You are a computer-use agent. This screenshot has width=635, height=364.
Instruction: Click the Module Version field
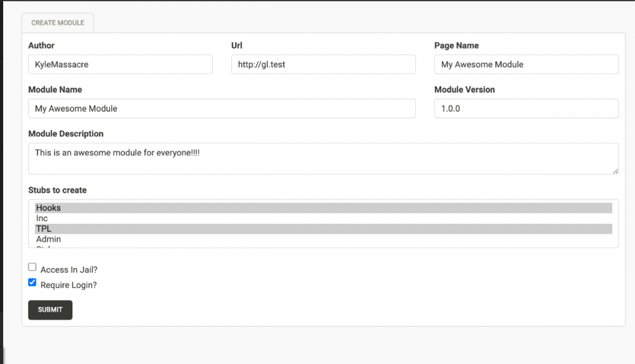pyautogui.click(x=526, y=108)
